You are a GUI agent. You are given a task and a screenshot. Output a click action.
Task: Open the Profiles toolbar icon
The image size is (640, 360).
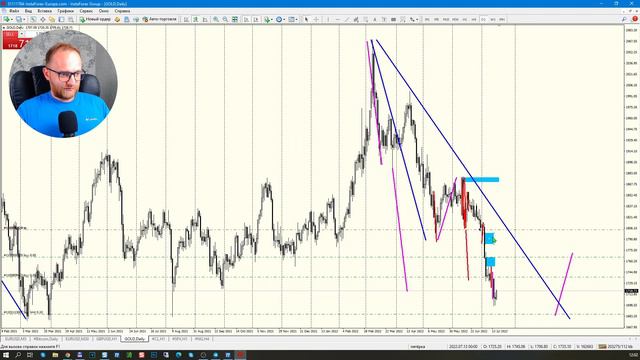pyautogui.click(x=19, y=19)
